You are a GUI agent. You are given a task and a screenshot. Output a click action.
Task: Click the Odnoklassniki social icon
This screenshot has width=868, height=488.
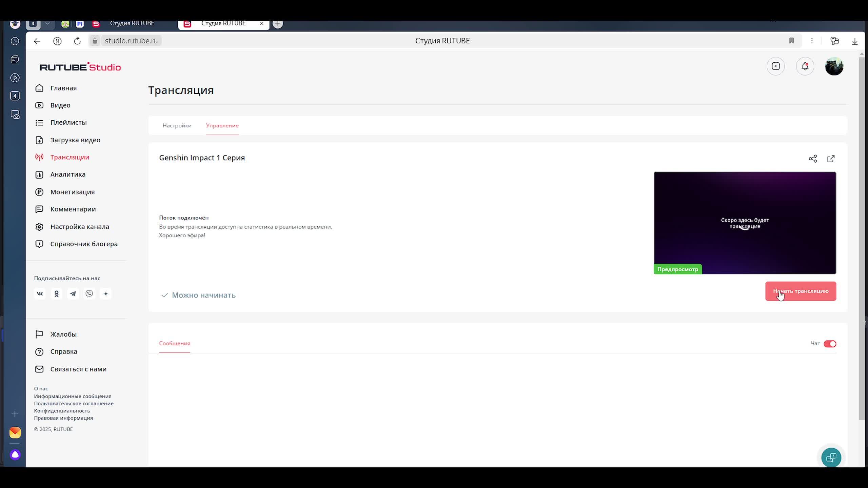(x=57, y=294)
